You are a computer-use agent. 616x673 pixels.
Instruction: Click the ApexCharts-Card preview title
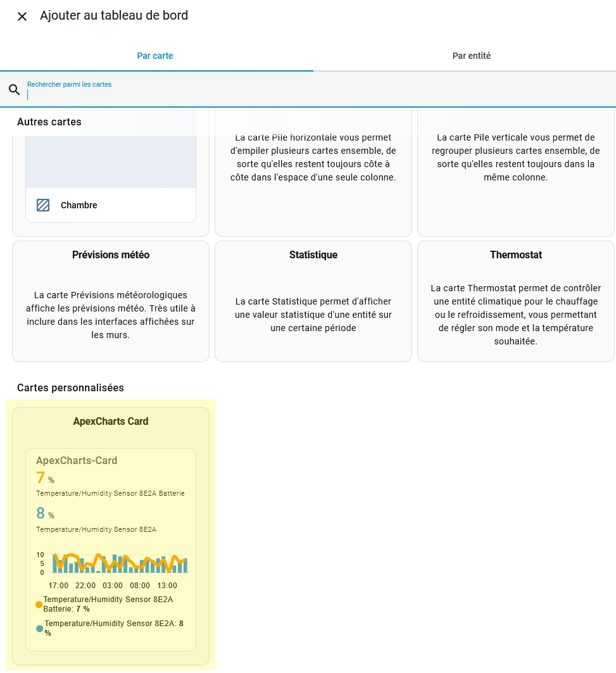click(x=77, y=460)
